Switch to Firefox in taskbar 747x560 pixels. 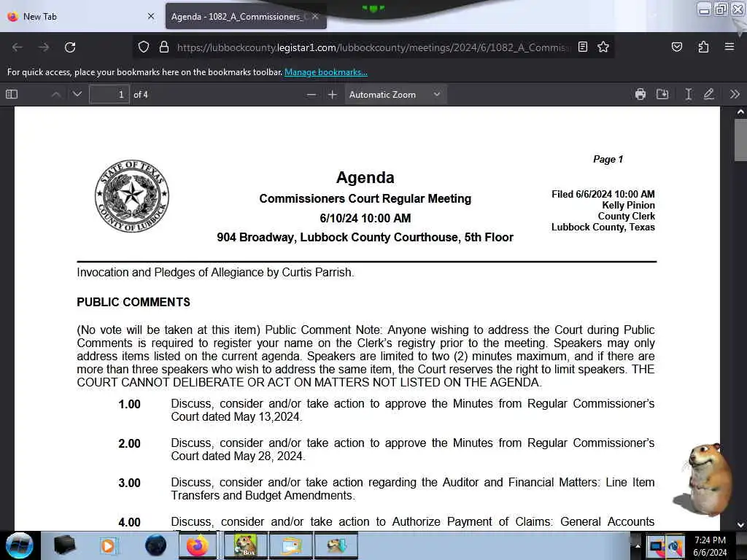point(198,545)
